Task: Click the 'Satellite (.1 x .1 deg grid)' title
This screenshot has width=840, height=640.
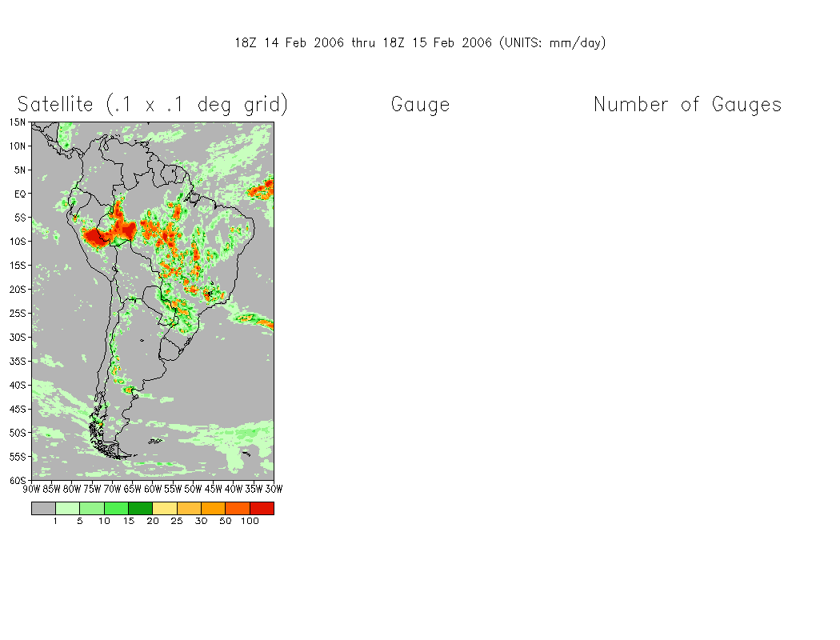Action: [x=153, y=105]
